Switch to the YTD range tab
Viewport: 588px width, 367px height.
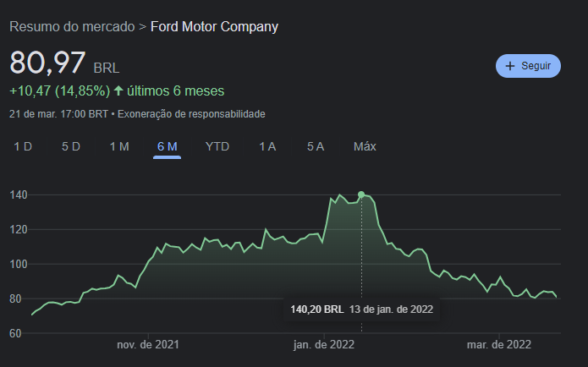[217, 146]
